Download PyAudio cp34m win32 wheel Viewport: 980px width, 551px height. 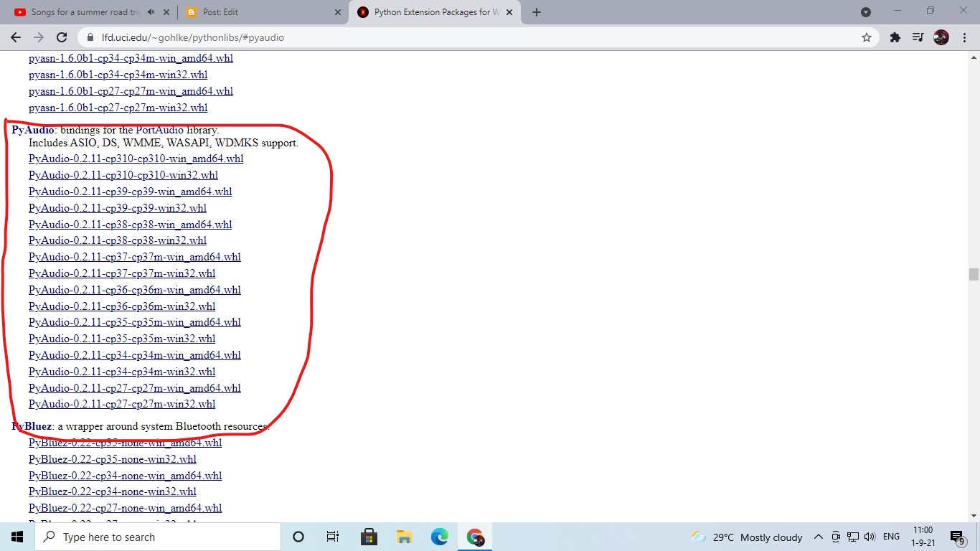pos(122,372)
